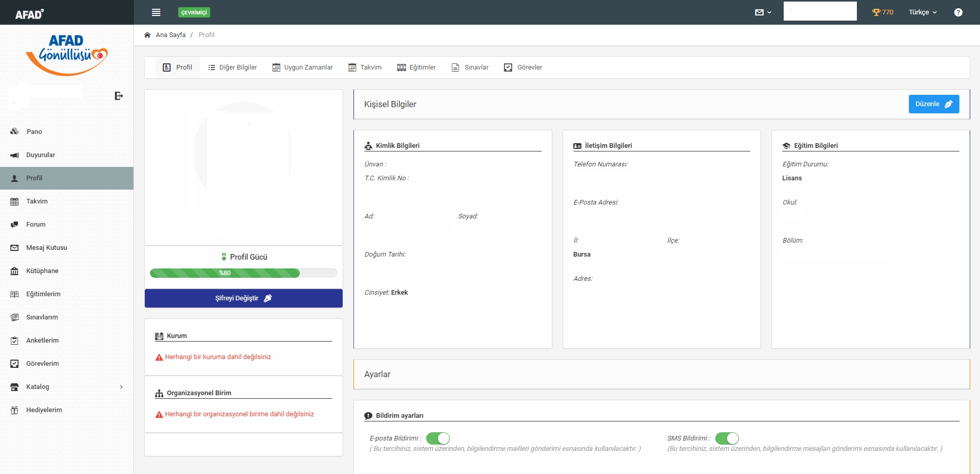Open the Sınavlar tab

[x=470, y=67]
